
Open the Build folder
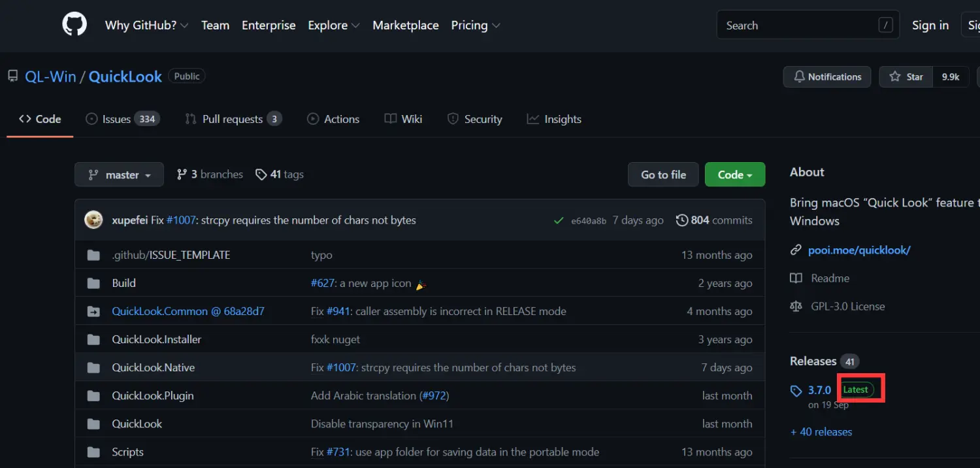(x=123, y=283)
